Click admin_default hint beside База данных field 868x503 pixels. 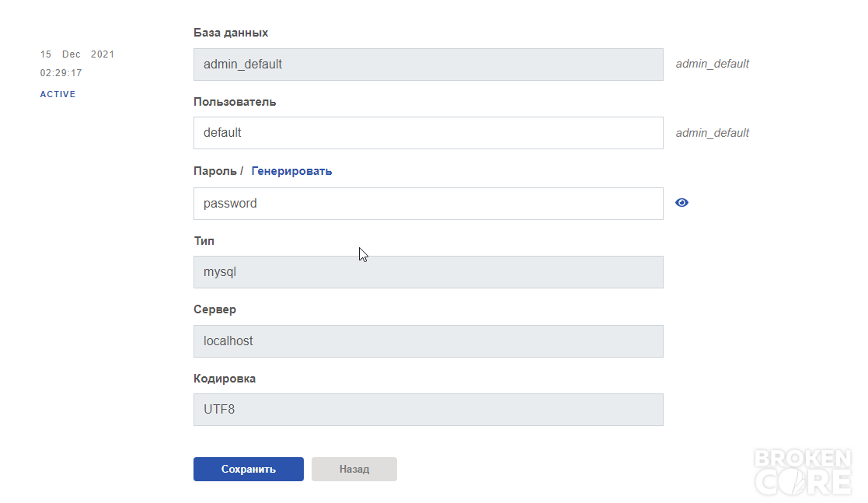pyautogui.click(x=713, y=64)
